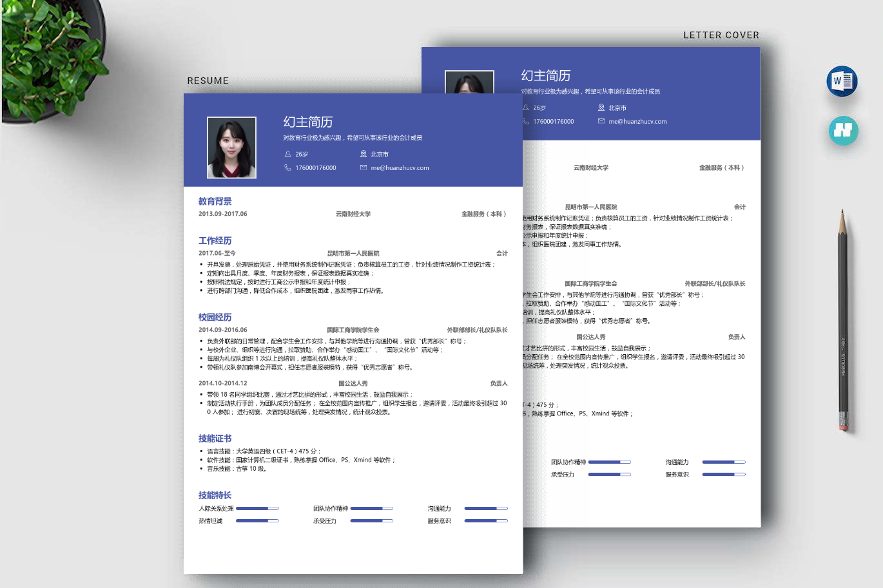Click the 技能证书 section heading

[215, 439]
